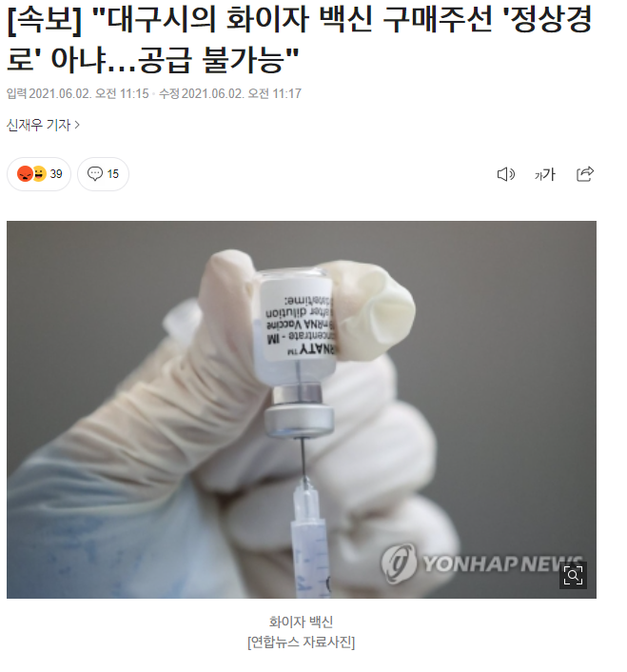The height and width of the screenshot is (672, 627).
Task: Share the article with the share icon
Action: click(585, 173)
